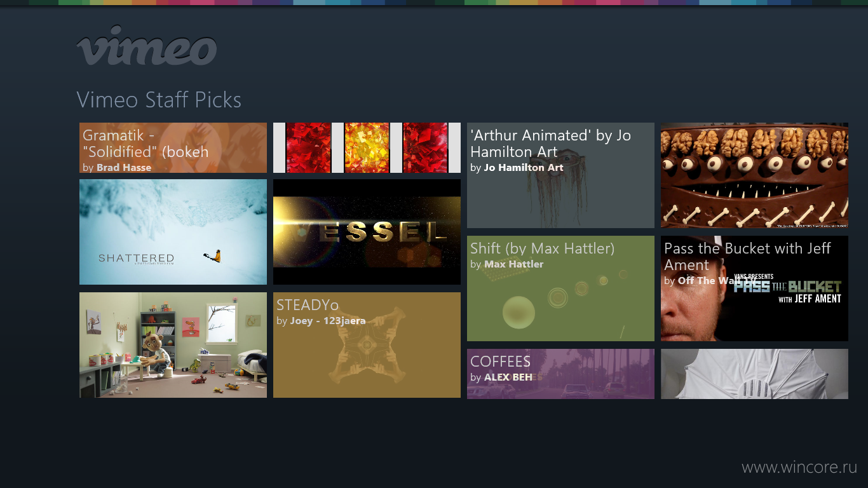Click author Joey - 123jaera
The height and width of the screenshot is (488, 868).
click(328, 321)
